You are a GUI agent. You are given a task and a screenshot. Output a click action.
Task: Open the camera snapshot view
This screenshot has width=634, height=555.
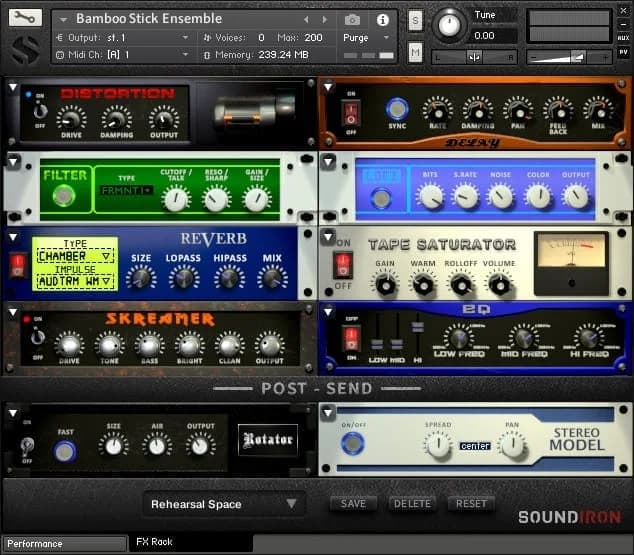[x=352, y=19]
